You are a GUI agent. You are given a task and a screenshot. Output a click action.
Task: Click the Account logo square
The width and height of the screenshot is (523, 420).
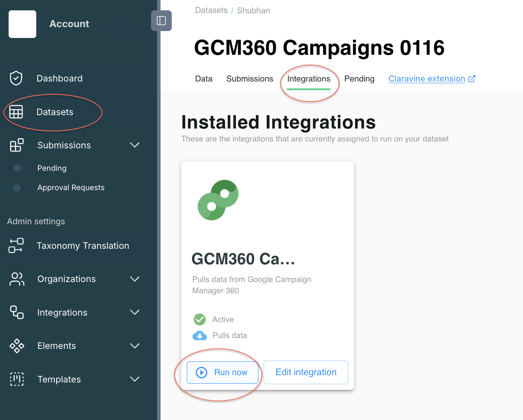[x=22, y=24]
